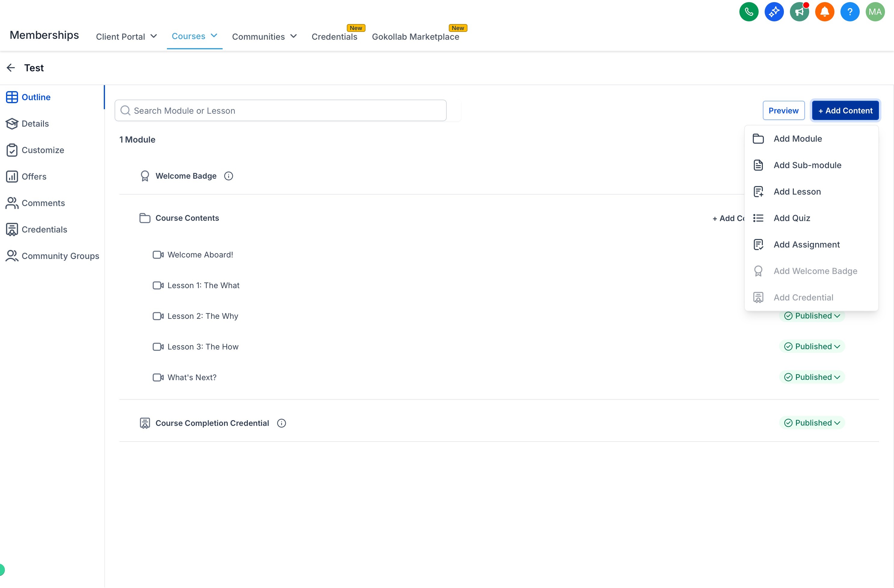The height and width of the screenshot is (588, 894).
Task: Click the Course Contents row's Add Content link
Action: point(728,218)
